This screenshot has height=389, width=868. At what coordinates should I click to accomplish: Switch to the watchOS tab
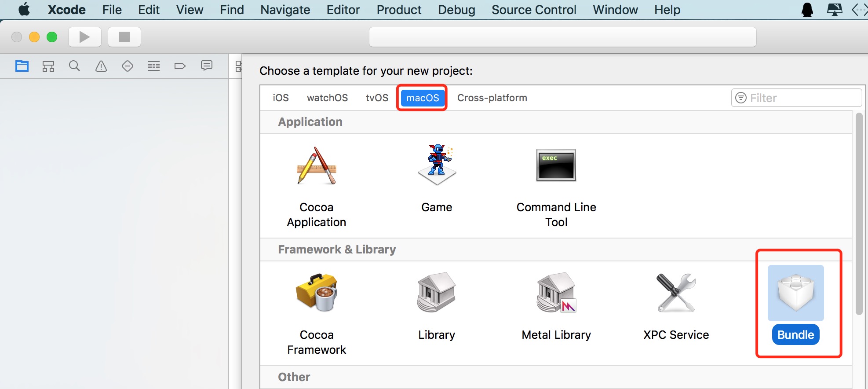coord(328,98)
